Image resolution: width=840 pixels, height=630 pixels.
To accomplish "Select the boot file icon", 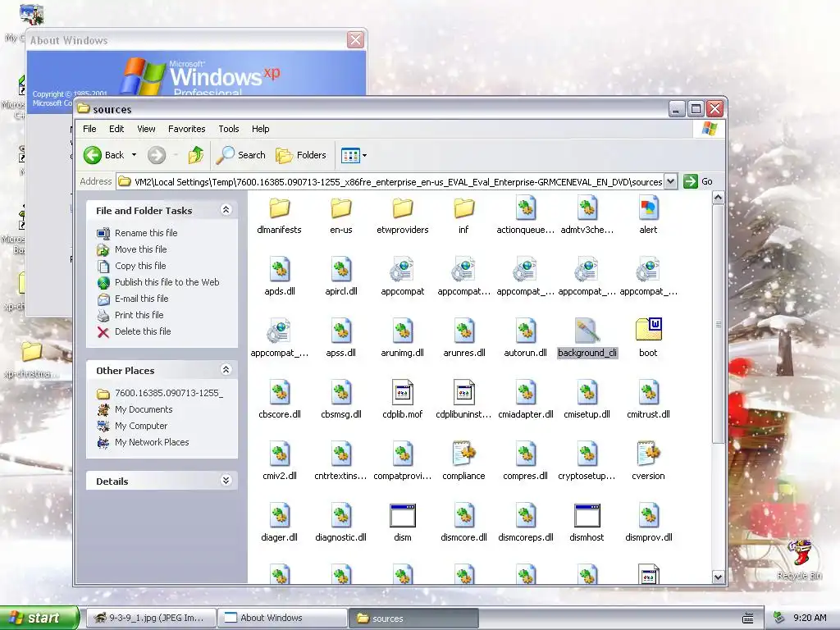I will 648,331.
